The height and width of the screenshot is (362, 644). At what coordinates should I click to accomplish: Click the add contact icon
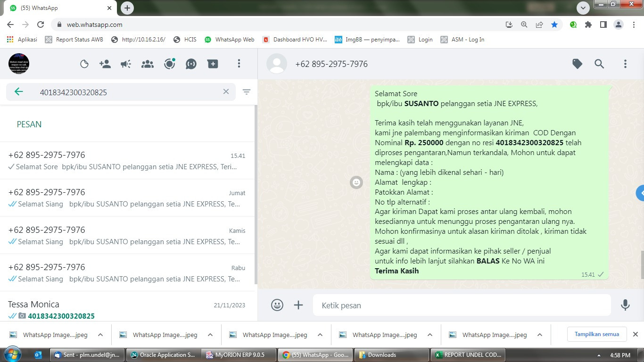coord(105,64)
